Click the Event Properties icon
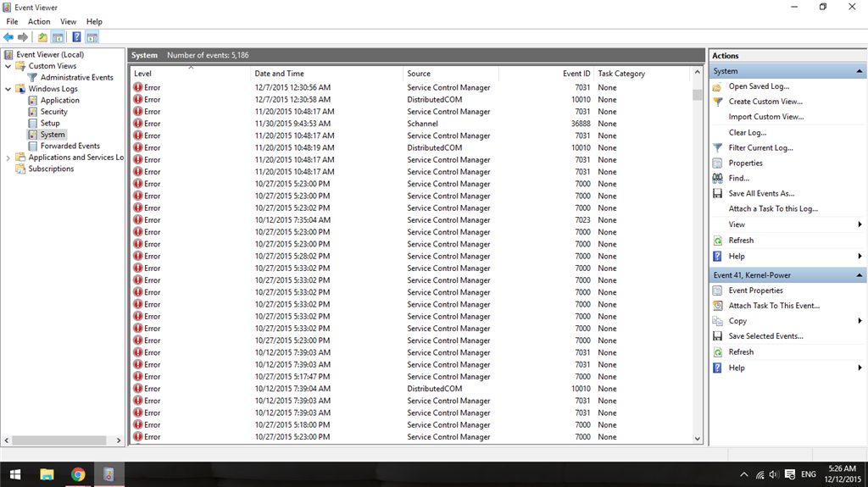 pyautogui.click(x=717, y=291)
